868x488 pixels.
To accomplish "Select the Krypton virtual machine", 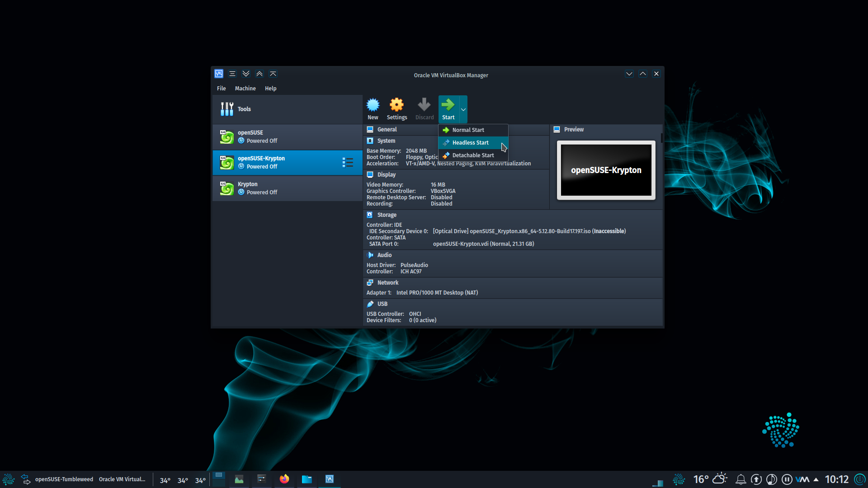I will (288, 188).
